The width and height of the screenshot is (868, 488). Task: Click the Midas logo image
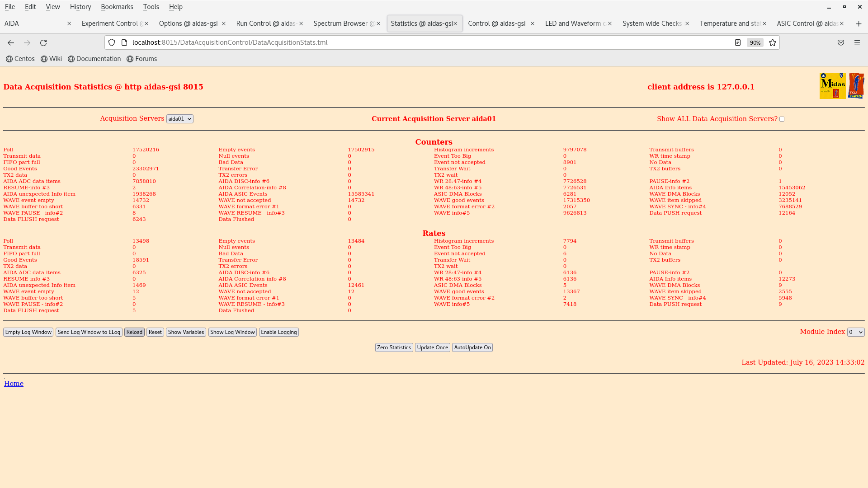click(832, 86)
